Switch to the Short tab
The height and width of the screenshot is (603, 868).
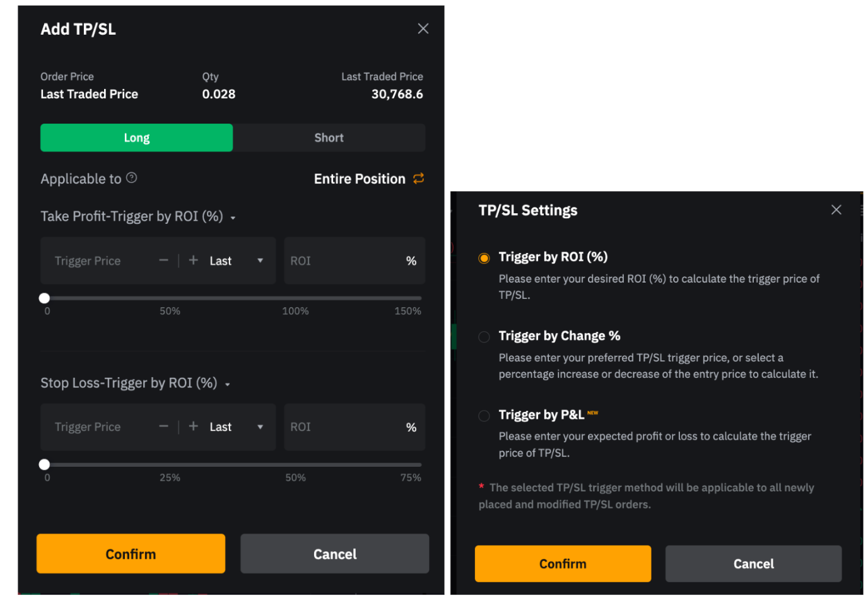[x=329, y=138]
